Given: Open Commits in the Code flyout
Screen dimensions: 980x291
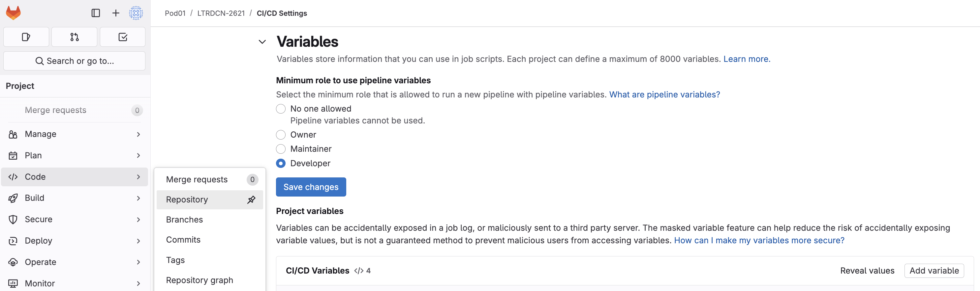Looking at the screenshot, I should 183,240.
